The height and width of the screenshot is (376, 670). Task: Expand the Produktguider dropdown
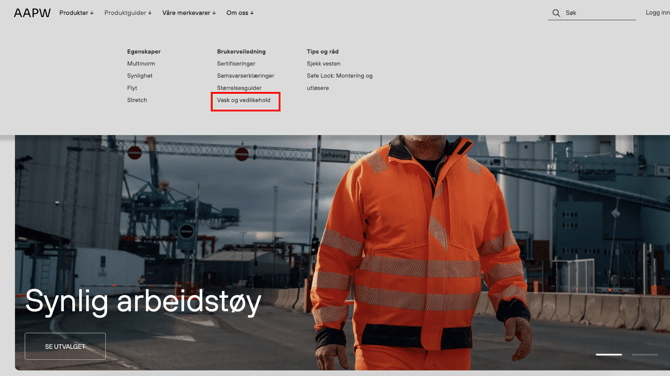pyautogui.click(x=128, y=13)
